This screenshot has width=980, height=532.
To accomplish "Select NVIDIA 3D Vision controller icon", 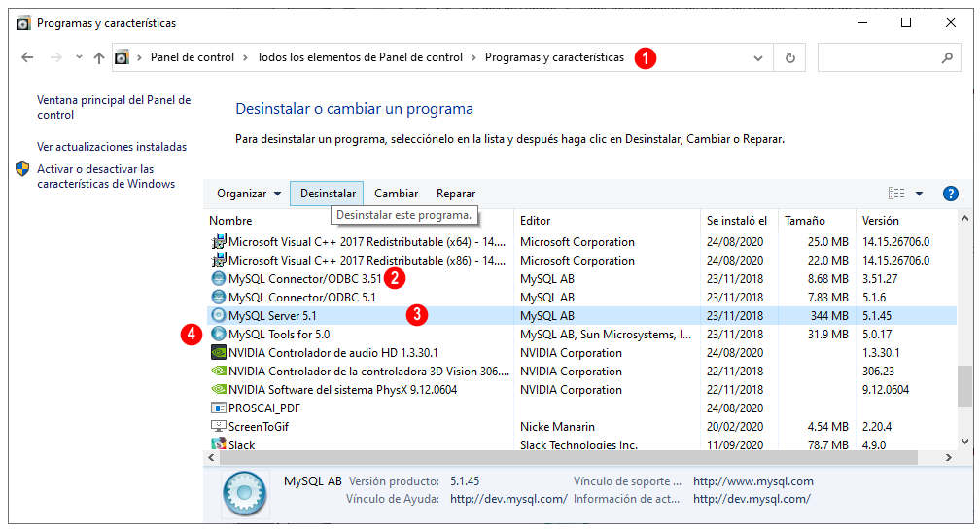I will [x=218, y=372].
